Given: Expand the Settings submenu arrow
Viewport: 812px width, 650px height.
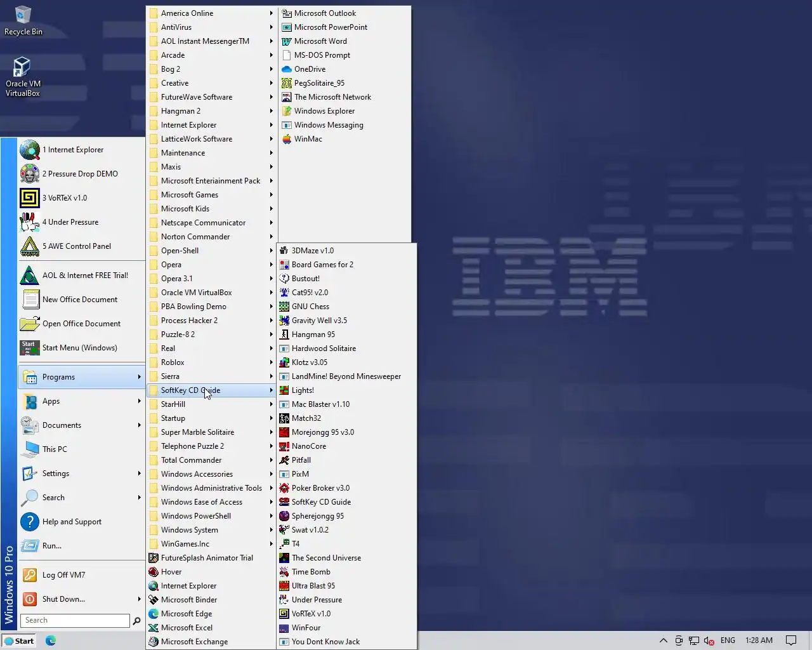Looking at the screenshot, I should tap(139, 474).
